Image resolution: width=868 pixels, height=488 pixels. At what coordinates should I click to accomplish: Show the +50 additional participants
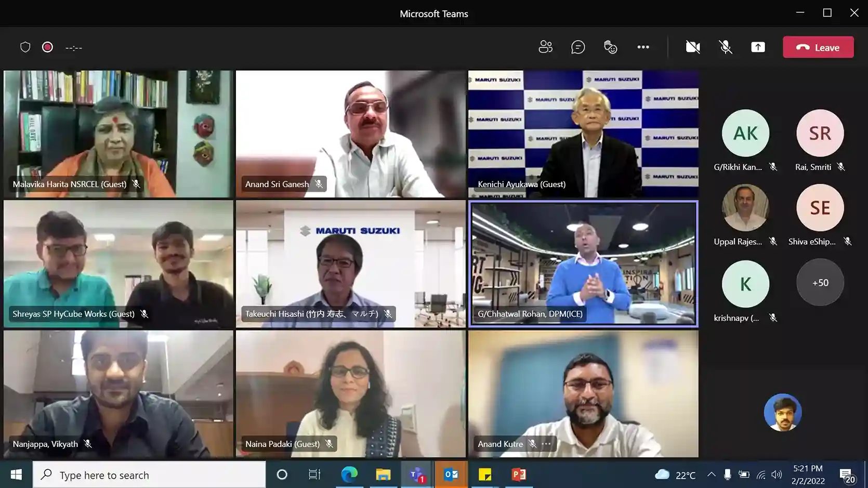[x=820, y=282]
